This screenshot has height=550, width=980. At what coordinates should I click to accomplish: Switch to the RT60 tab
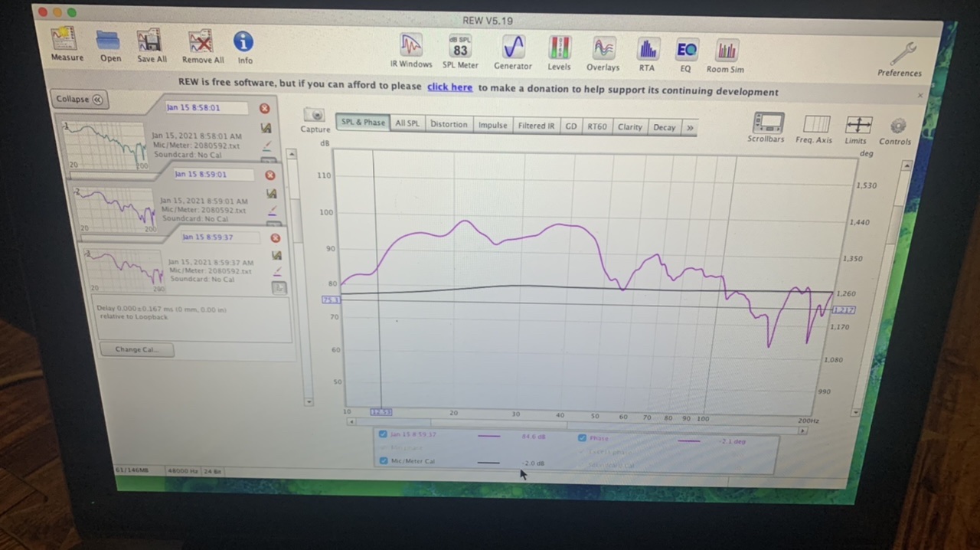(x=596, y=126)
